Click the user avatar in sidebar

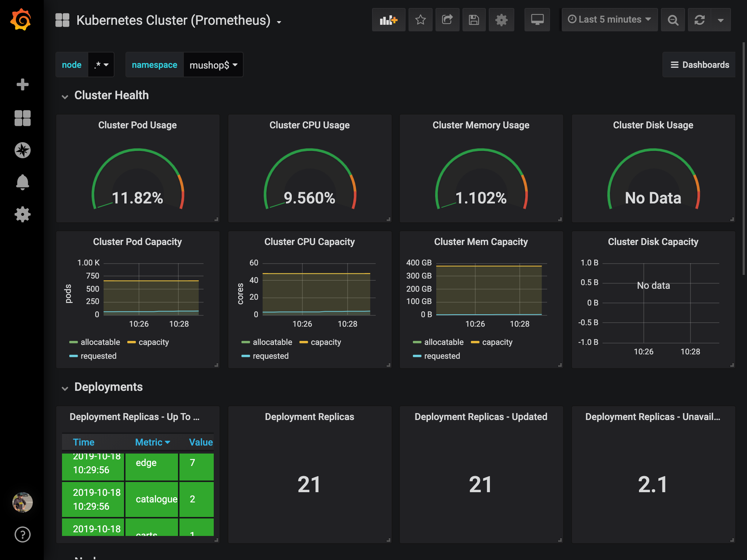click(x=22, y=502)
